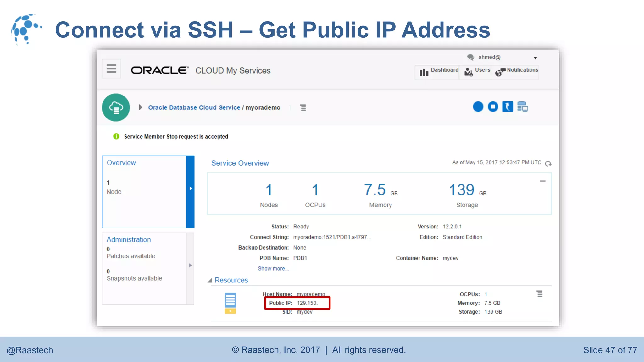The width and height of the screenshot is (644, 362).
Task: Expand the triangle before Oracle Database Cloud Service
Action: click(x=141, y=107)
